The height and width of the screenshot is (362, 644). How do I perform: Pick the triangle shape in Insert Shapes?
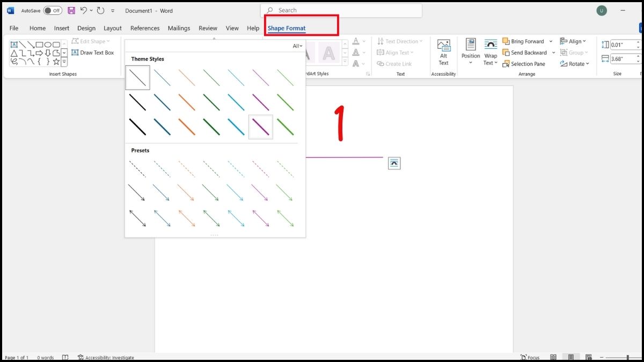tap(14, 53)
